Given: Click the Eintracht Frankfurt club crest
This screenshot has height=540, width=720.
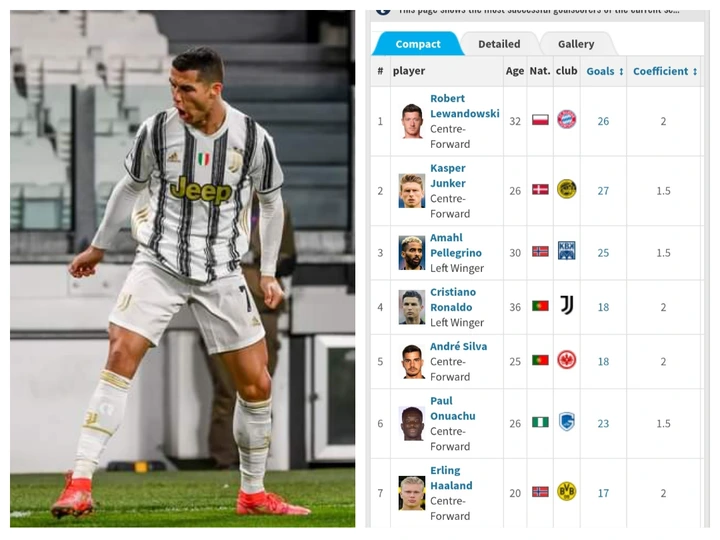Looking at the screenshot, I should click(566, 360).
